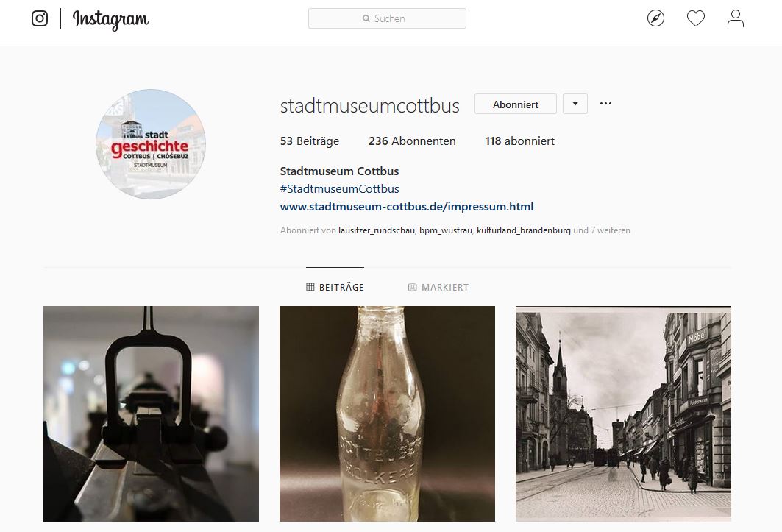Open the historic street photo post
782x532 pixels.
[x=623, y=414]
